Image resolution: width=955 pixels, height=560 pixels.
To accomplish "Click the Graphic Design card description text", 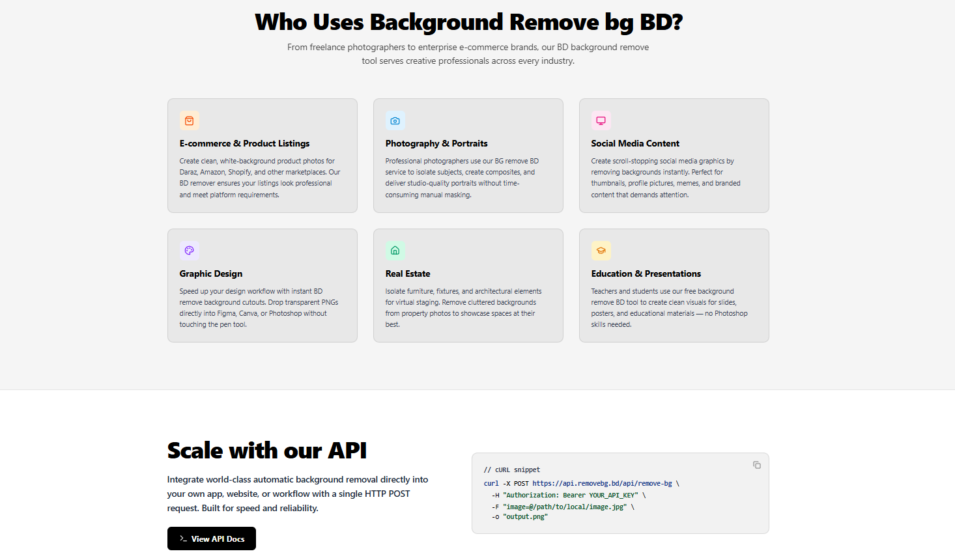I will 259,308.
